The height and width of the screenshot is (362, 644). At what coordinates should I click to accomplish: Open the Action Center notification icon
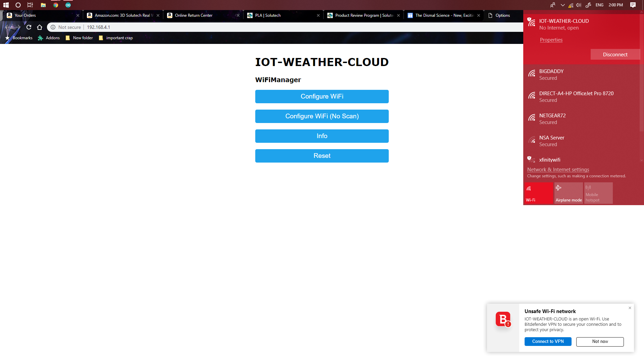point(633,5)
